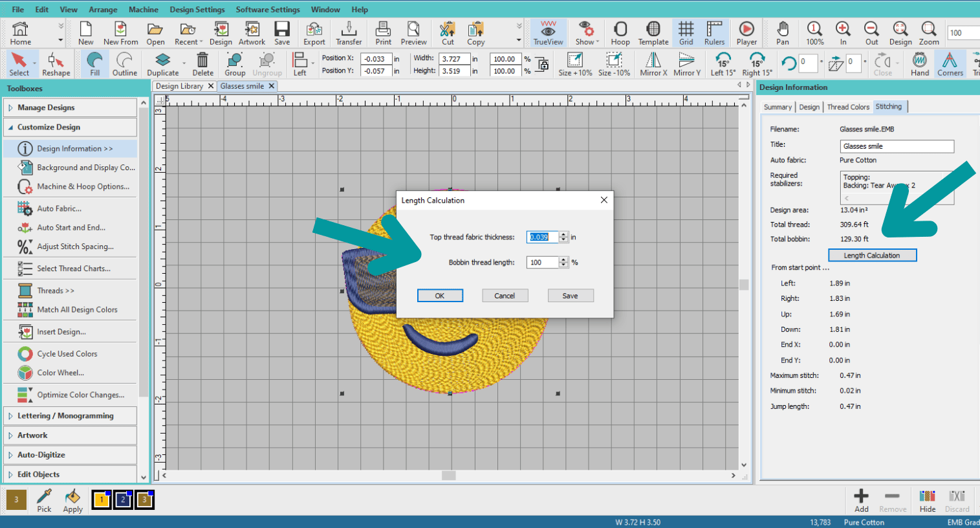980x528 pixels.
Task: Start the stitch Player
Action: point(746,33)
